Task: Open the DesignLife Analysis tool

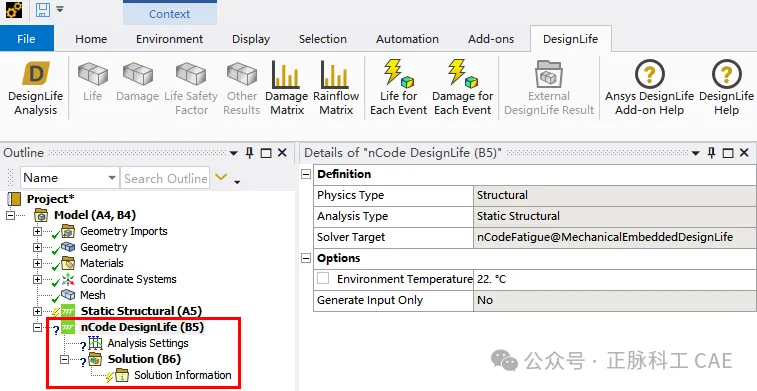Action: click(35, 88)
